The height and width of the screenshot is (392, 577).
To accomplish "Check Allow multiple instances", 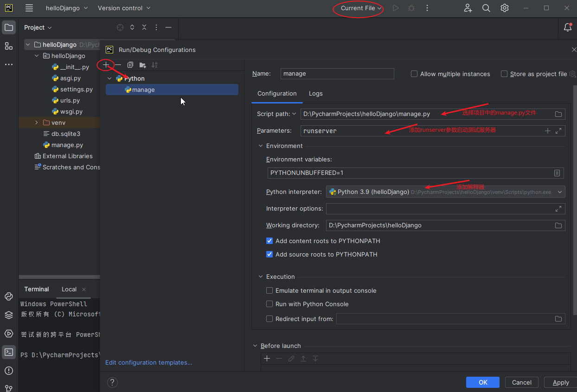I will point(414,74).
